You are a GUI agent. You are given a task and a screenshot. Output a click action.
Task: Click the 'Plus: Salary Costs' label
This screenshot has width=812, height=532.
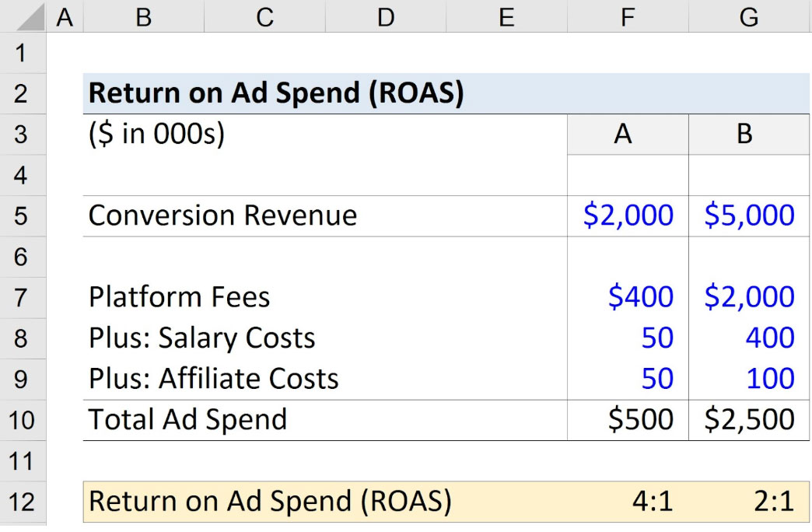coord(202,339)
